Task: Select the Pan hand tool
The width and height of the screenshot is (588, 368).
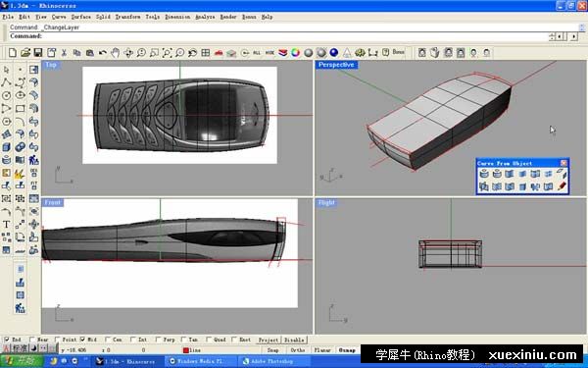Action: 115,53
